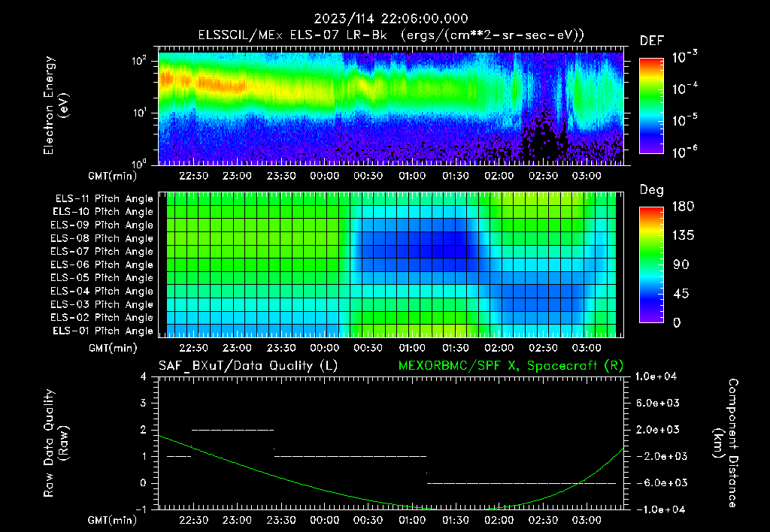Click the ELS-09 Pitch Angle row label
The width and height of the screenshot is (770, 532).
[102, 225]
